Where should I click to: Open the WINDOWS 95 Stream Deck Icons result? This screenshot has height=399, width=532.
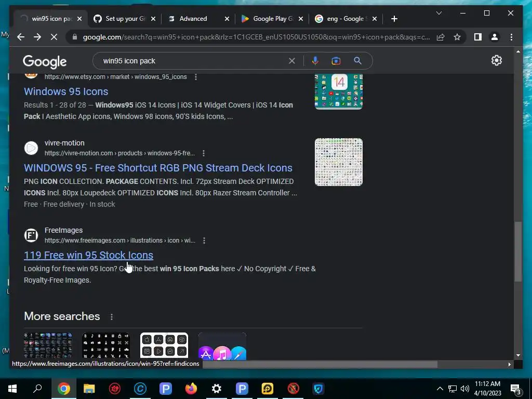coord(158,168)
